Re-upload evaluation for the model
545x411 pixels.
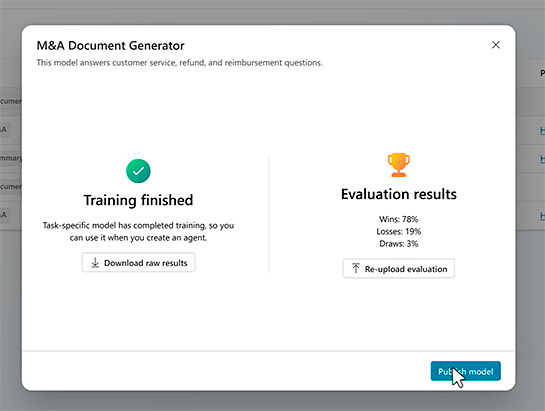(399, 268)
